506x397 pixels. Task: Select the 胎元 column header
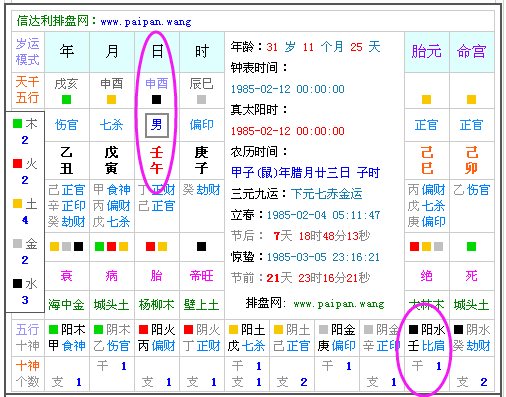427,52
